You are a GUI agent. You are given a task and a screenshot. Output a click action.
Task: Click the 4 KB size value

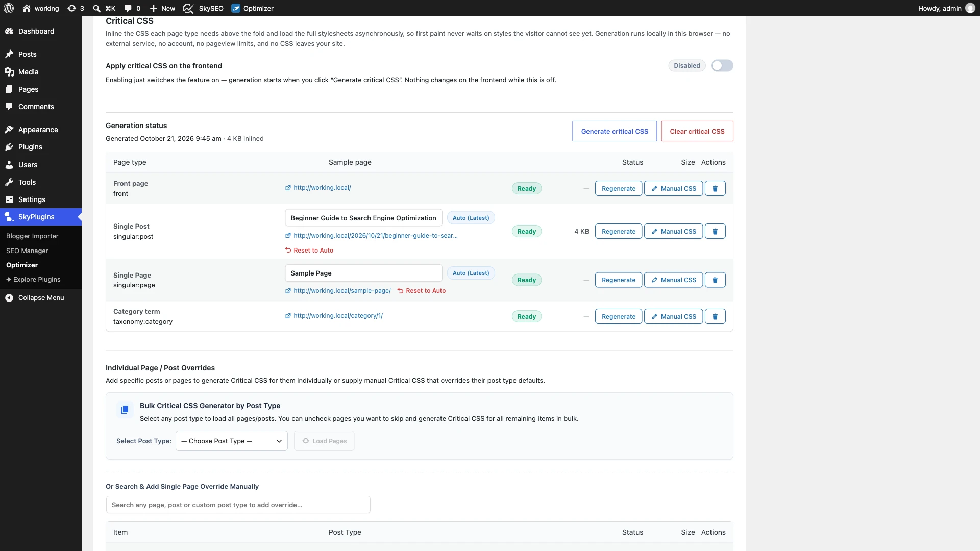(581, 232)
